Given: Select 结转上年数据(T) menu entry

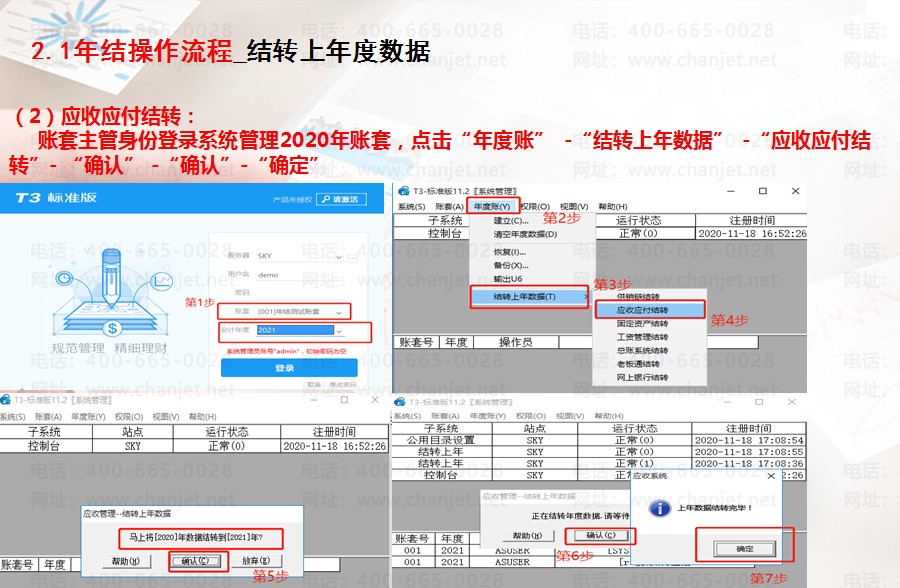Looking at the screenshot, I should [529, 297].
